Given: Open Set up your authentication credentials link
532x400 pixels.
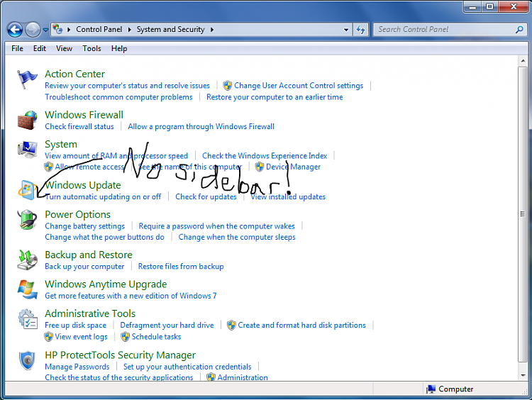Looking at the screenshot, I should click(187, 367).
